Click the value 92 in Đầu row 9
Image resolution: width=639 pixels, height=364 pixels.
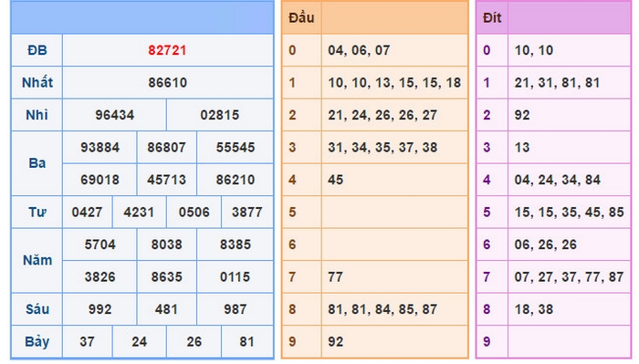click(x=335, y=341)
